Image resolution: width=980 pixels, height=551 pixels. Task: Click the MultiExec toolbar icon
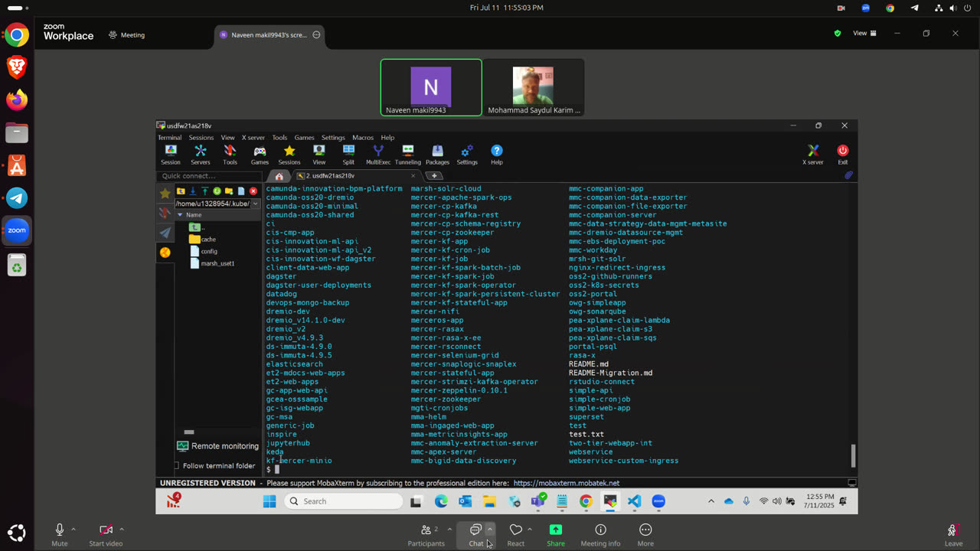point(378,155)
